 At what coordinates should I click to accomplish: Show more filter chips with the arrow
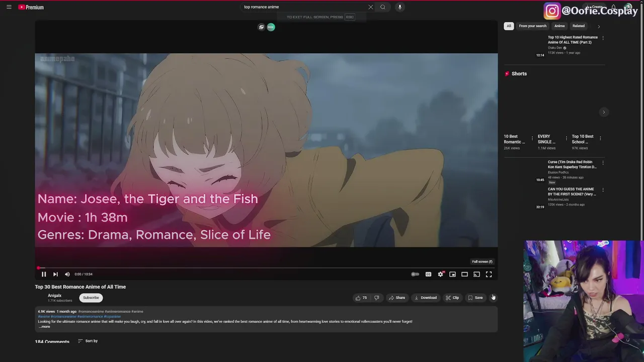[x=599, y=26]
